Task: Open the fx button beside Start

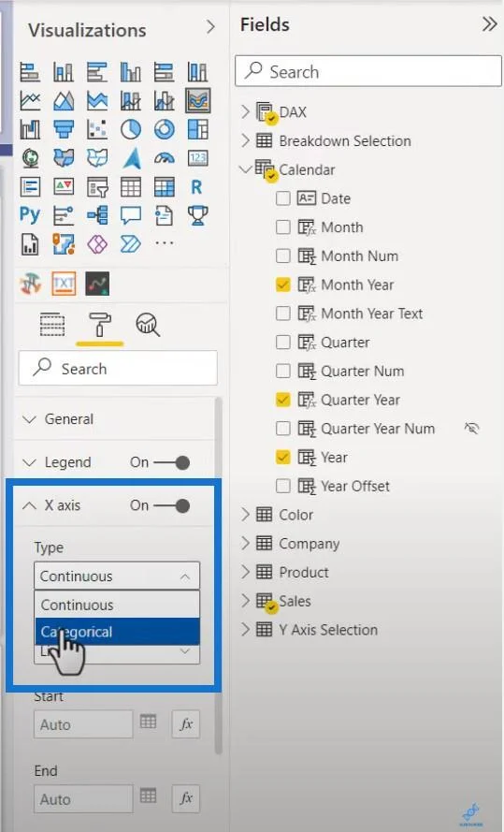Action: tap(186, 724)
